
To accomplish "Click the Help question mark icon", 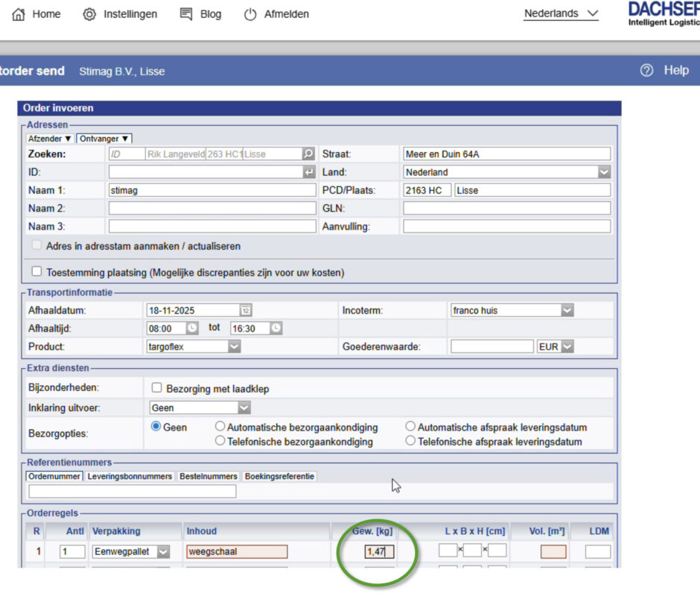I will 646,70.
